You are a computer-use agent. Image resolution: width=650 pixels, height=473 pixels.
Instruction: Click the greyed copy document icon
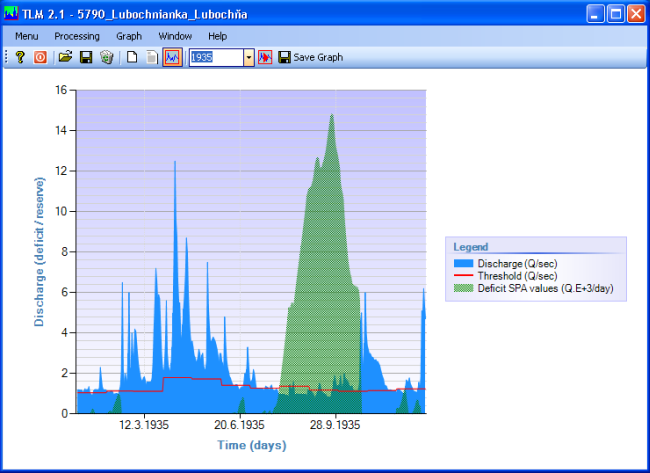pos(152,57)
